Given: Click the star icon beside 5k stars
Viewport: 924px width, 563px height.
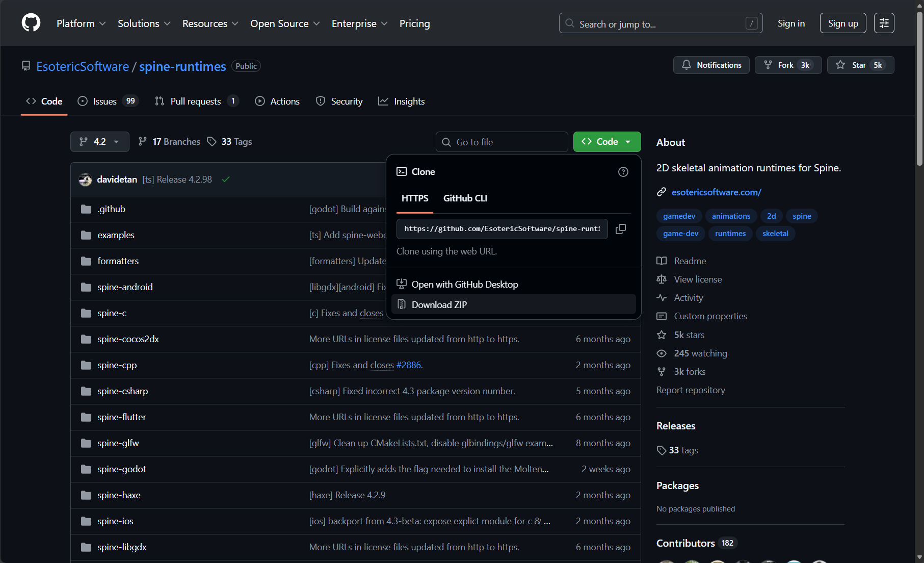Looking at the screenshot, I should click(662, 335).
